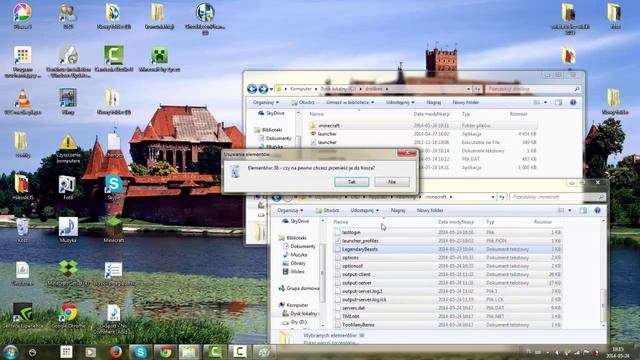Open Organizuj menu in .minecraft window
This screenshot has width=640, height=360.
tap(290, 211)
